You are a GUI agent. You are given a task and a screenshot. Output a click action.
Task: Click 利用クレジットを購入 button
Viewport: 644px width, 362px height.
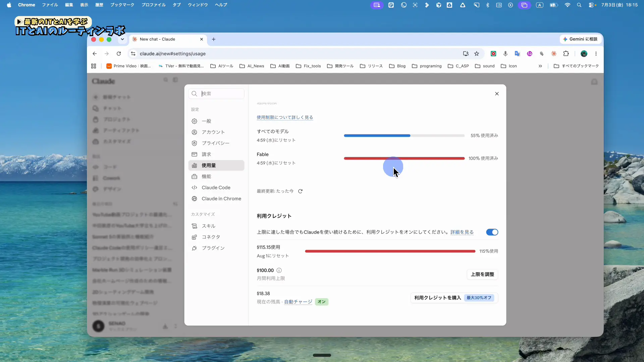[x=454, y=298]
